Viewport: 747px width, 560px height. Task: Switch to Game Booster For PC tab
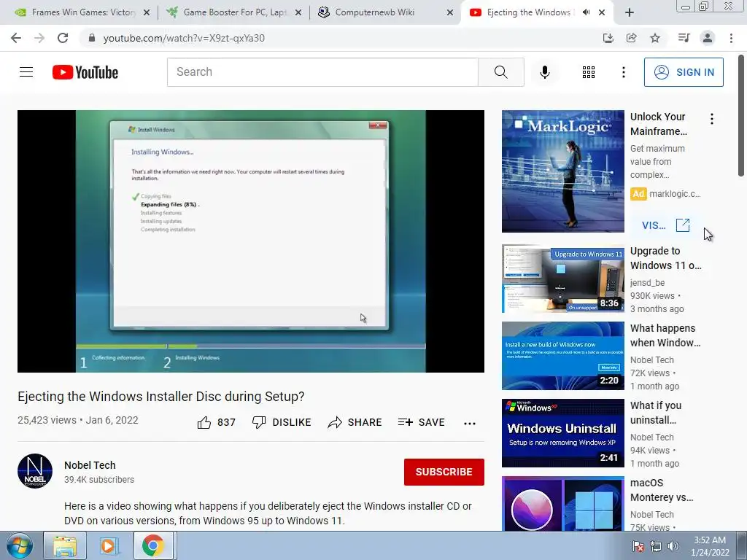pyautogui.click(x=233, y=12)
